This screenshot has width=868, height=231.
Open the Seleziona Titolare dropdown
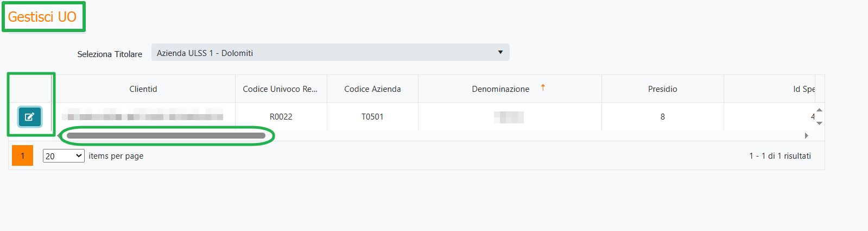tap(330, 53)
